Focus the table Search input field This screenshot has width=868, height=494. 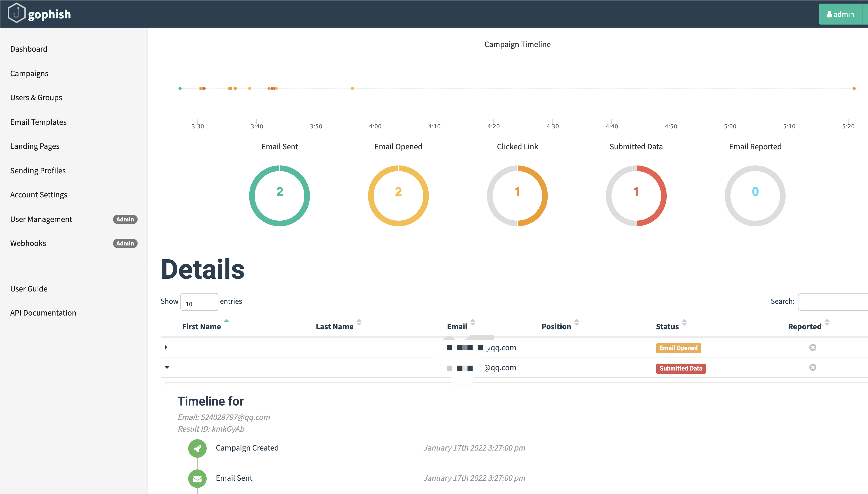pos(833,302)
